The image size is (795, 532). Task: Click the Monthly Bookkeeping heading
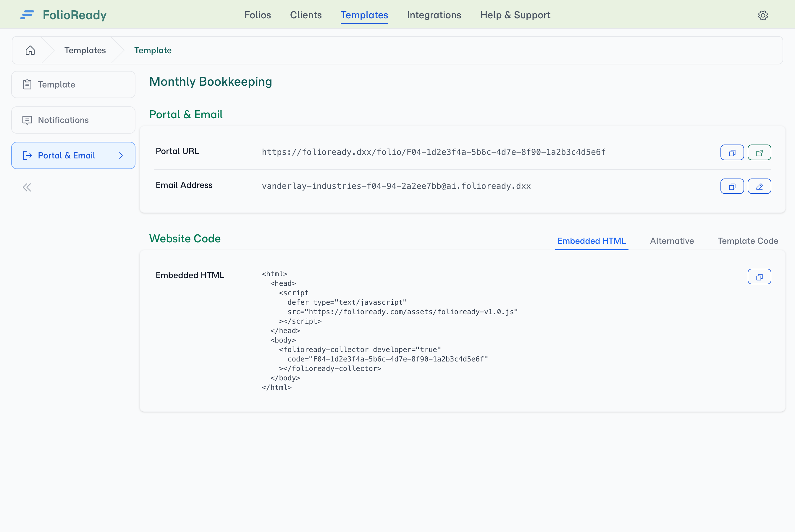[211, 82]
